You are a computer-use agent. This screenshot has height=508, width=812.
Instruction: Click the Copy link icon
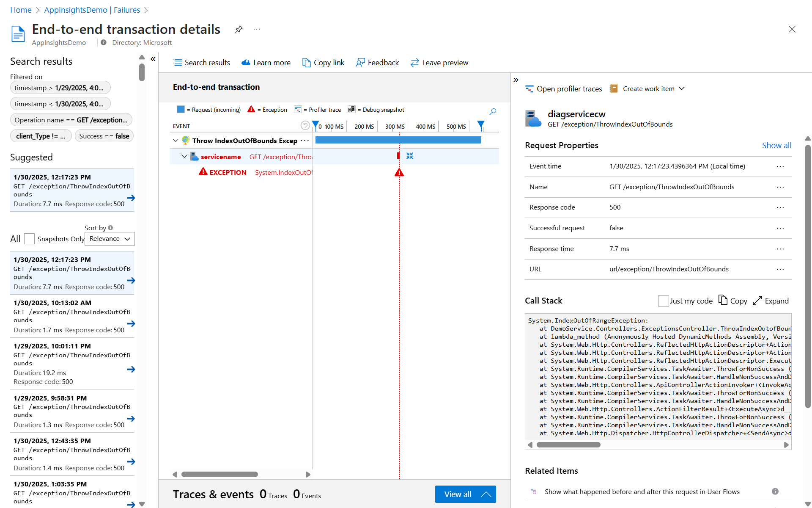click(307, 63)
